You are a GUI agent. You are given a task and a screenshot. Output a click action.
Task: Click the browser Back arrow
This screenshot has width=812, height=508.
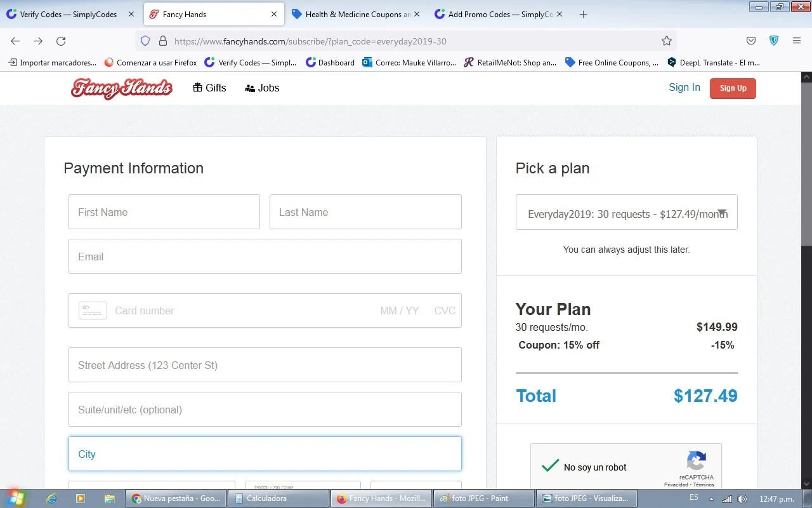(x=15, y=41)
